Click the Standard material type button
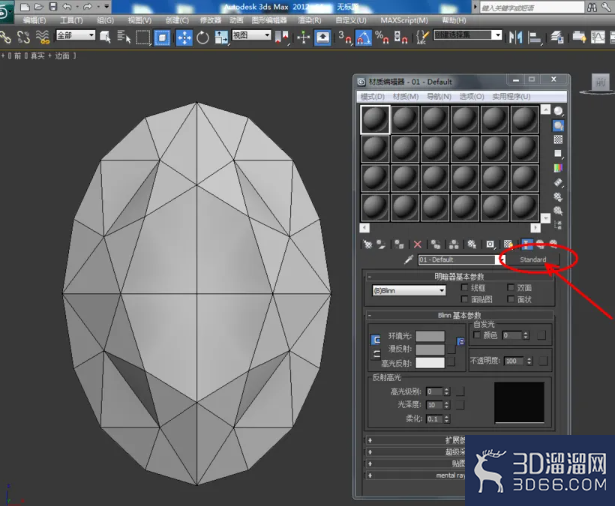Screen dimensions: 615x506 pos(533,260)
